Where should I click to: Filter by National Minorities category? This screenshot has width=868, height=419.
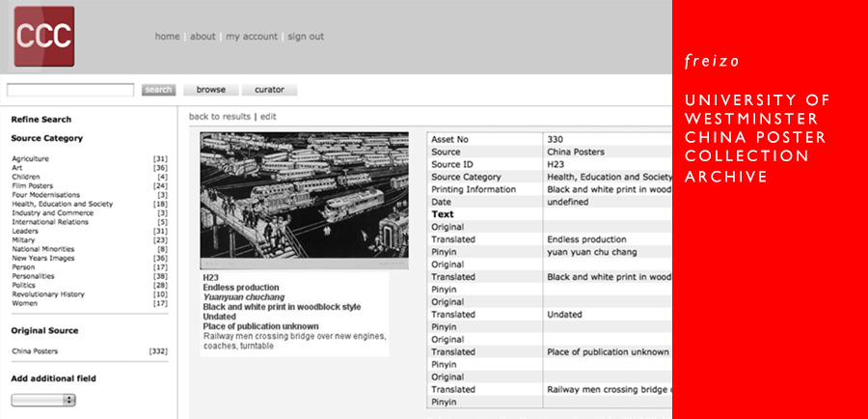pos(43,249)
